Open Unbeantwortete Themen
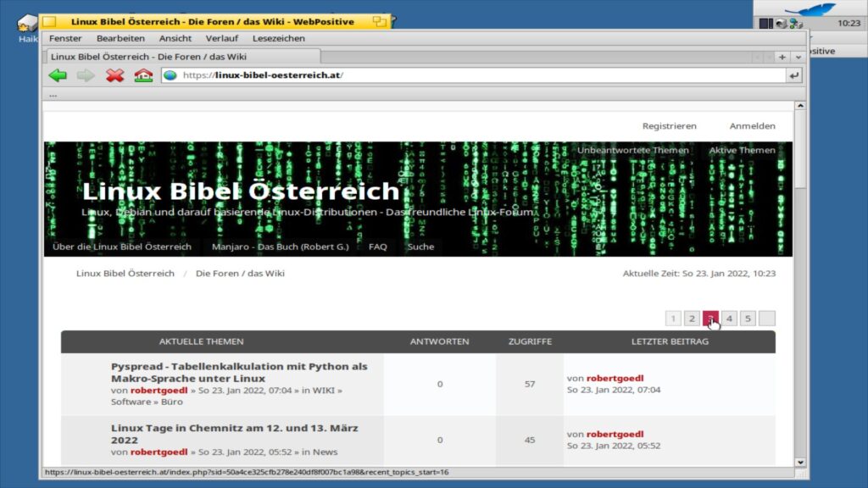This screenshot has height=488, width=868. 632,150
